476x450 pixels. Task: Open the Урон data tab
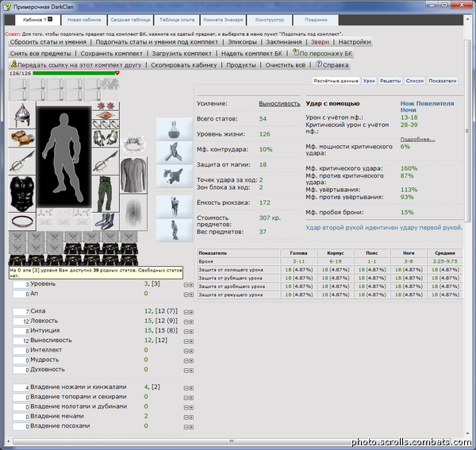pyautogui.click(x=369, y=81)
